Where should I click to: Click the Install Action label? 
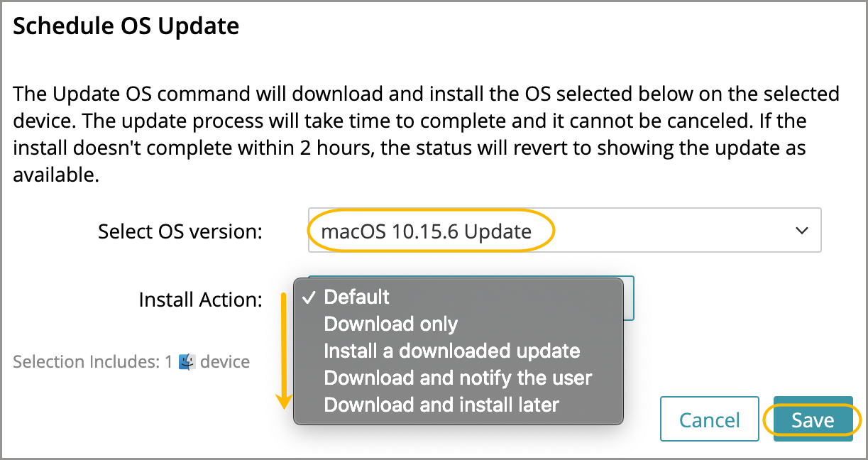point(200,300)
